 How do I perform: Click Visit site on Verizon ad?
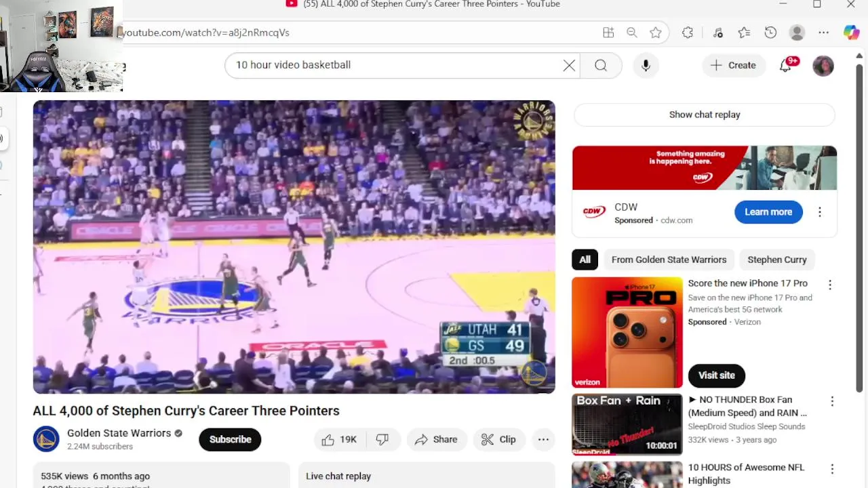[717, 375]
